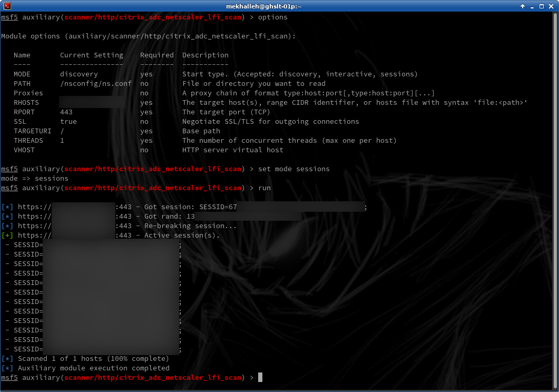
Task: Click the green [+] status marker
Action: (x=7, y=235)
